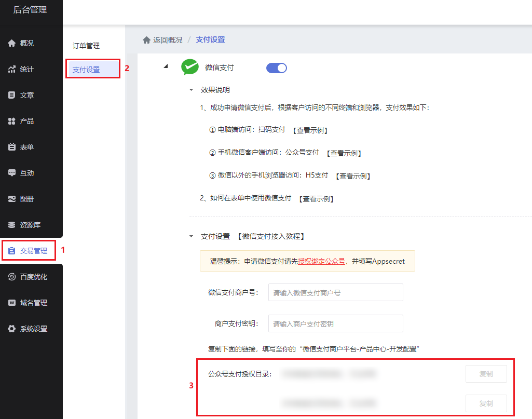Click the 概况 home icon in sidebar
The height and width of the screenshot is (419, 532).
click(x=12, y=43)
